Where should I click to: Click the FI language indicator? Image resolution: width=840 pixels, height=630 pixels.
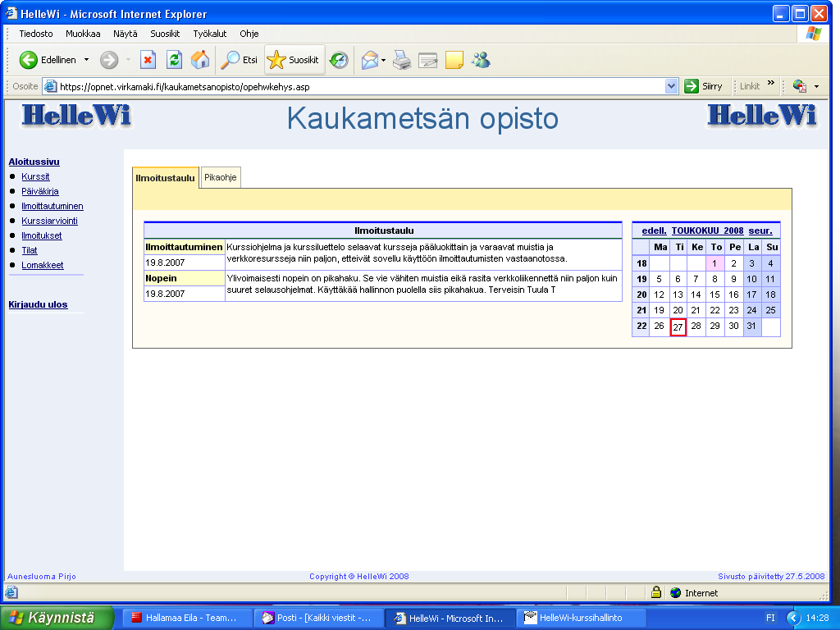tap(770, 619)
